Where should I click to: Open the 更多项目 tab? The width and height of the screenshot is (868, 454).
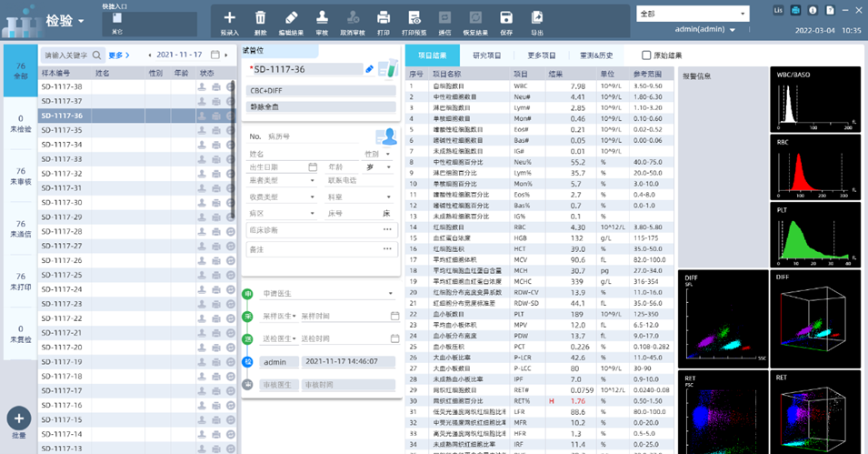pos(541,55)
